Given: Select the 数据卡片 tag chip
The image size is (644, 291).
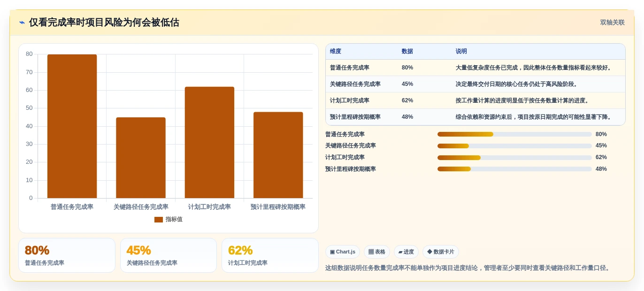Looking at the screenshot, I should click(441, 252).
